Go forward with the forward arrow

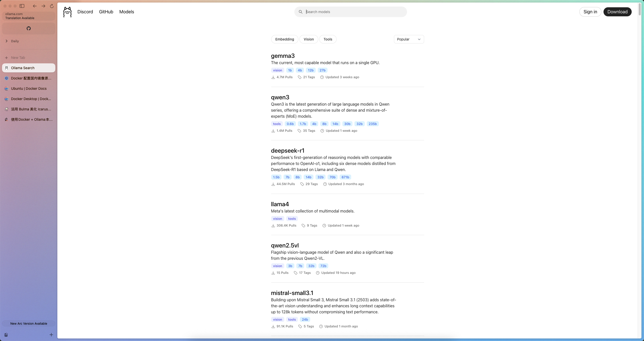pyautogui.click(x=43, y=6)
